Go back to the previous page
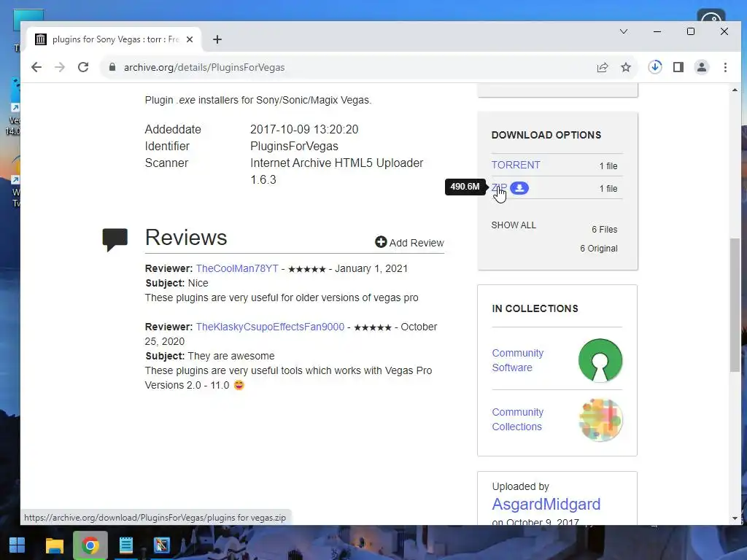The width and height of the screenshot is (747, 560). tap(36, 67)
